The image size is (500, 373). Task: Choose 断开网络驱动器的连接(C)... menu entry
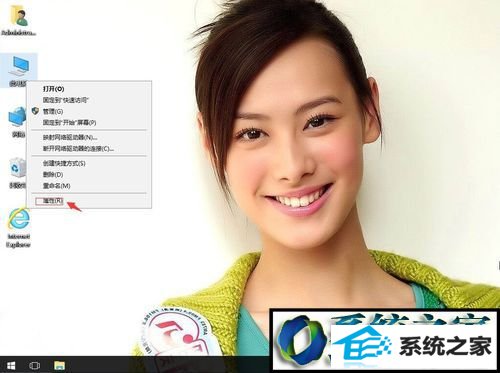pyautogui.click(x=89, y=149)
